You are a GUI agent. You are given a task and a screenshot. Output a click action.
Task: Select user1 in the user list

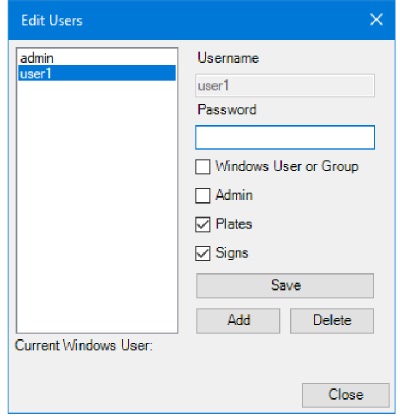(97, 73)
